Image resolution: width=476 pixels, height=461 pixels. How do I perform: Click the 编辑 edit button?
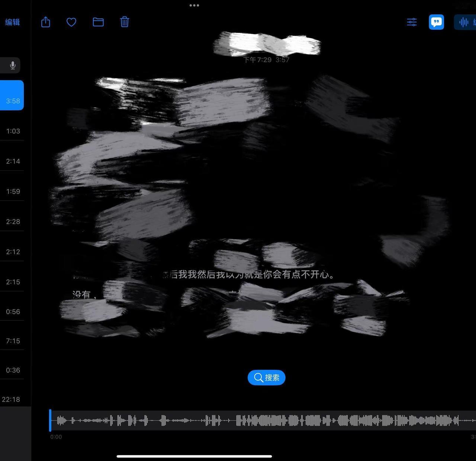[x=12, y=22]
